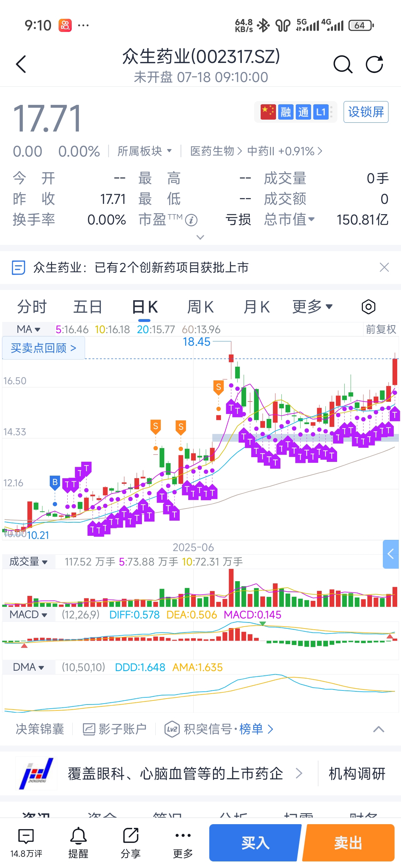Collapse the decision toolbar chevron
This screenshot has width=401, height=868.
[378, 730]
